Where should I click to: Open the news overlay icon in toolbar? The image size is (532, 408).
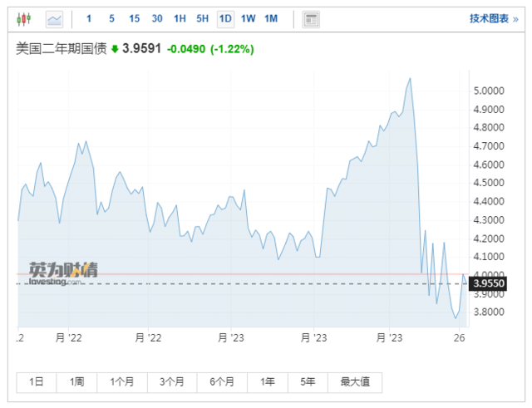[x=311, y=19]
